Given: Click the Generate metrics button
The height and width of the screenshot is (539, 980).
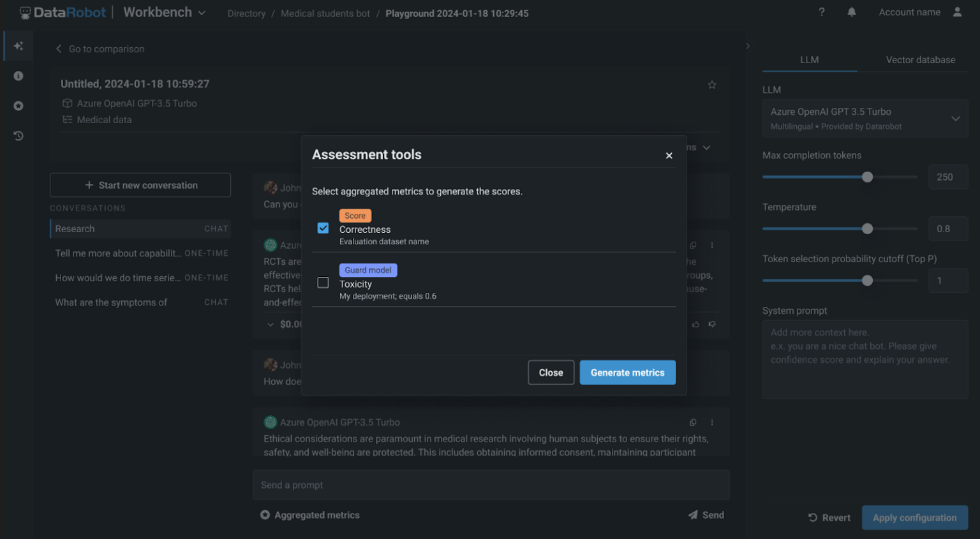Looking at the screenshot, I should tap(627, 372).
